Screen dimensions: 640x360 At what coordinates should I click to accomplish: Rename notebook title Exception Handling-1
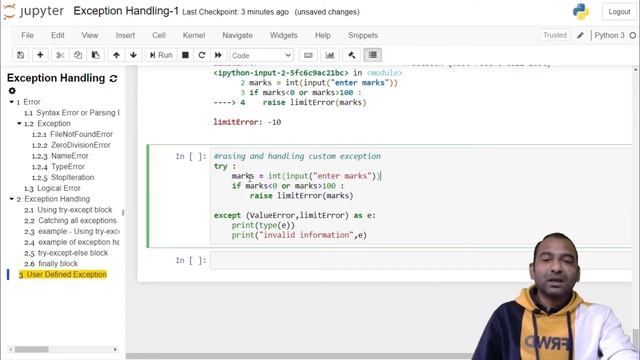click(126, 11)
